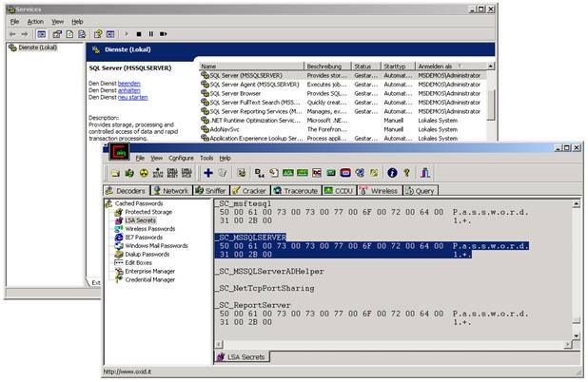Pause the service with the Services pause icon

click(151, 34)
